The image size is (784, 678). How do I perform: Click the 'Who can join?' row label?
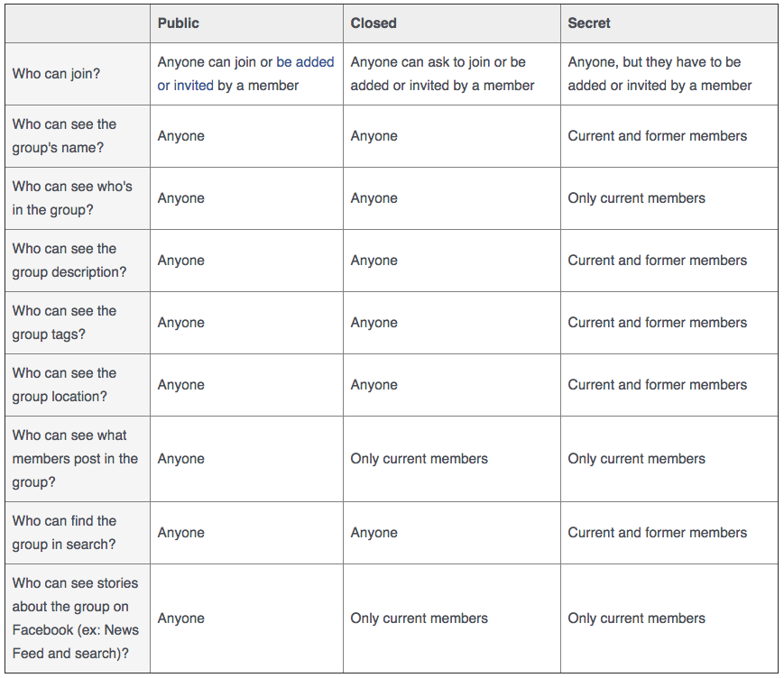pos(56,73)
